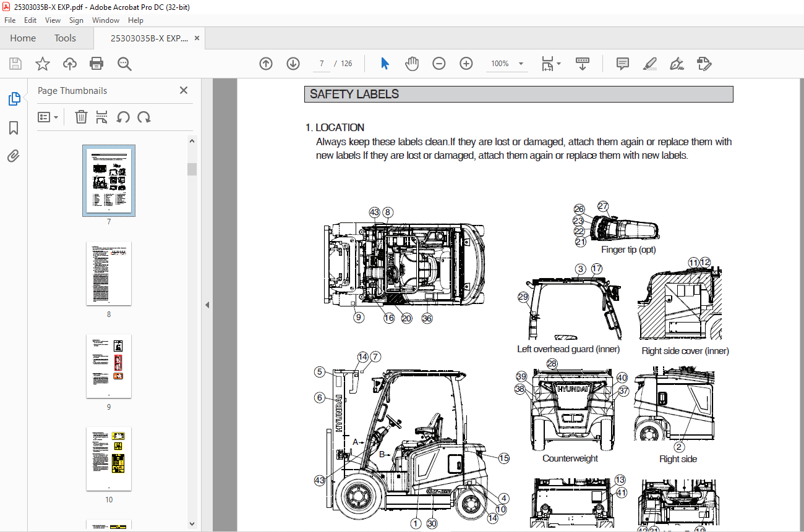Open the Window menu
Image resolution: width=804 pixels, height=532 pixels.
tap(106, 20)
